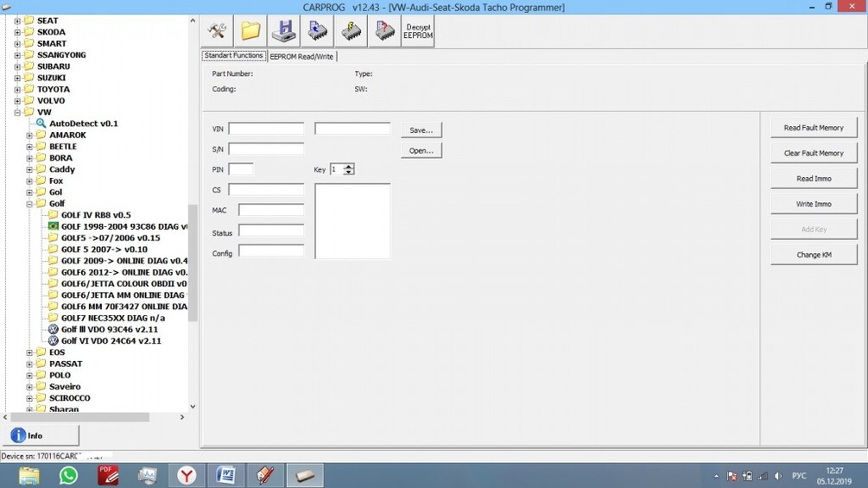Click the yellow folder open icon
Screen dimensions: 868x488
[250, 31]
